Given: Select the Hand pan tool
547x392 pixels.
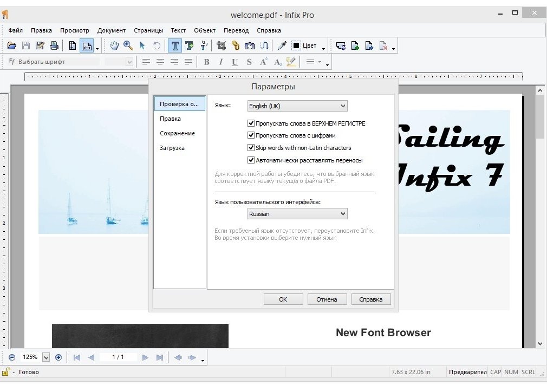Looking at the screenshot, I should click(x=114, y=45).
